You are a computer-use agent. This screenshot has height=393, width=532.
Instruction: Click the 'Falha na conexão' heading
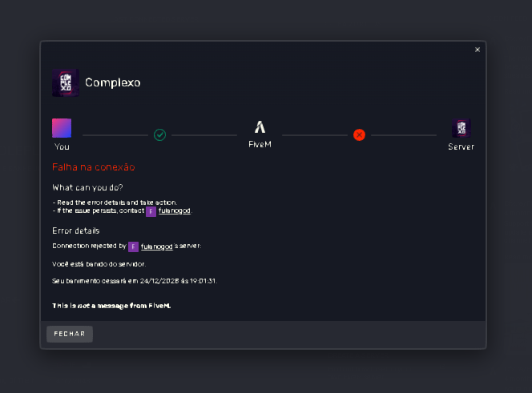94,167
